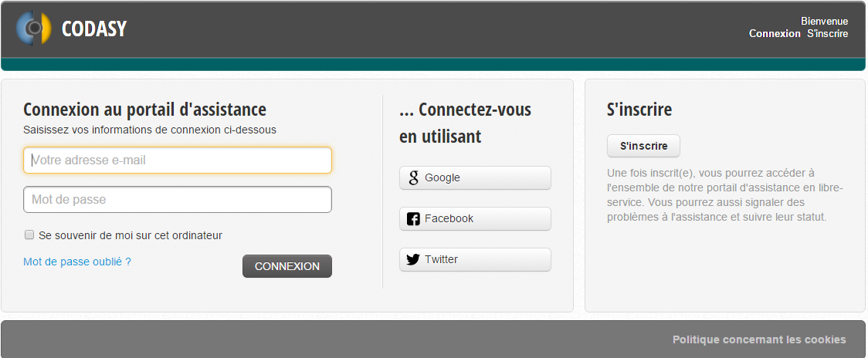Open 'Politique concernant les cookies' footer link
The image size is (868, 358).
[759, 339]
